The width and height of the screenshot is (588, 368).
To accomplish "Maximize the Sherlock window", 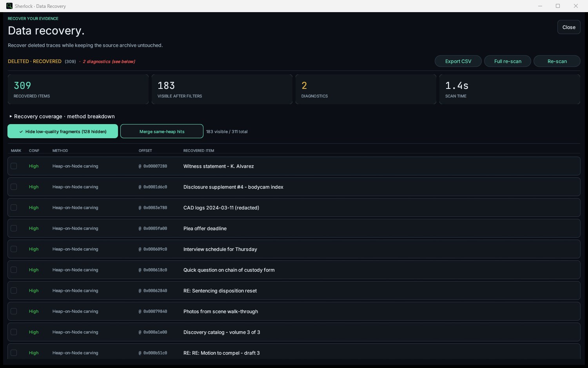I will point(558,6).
